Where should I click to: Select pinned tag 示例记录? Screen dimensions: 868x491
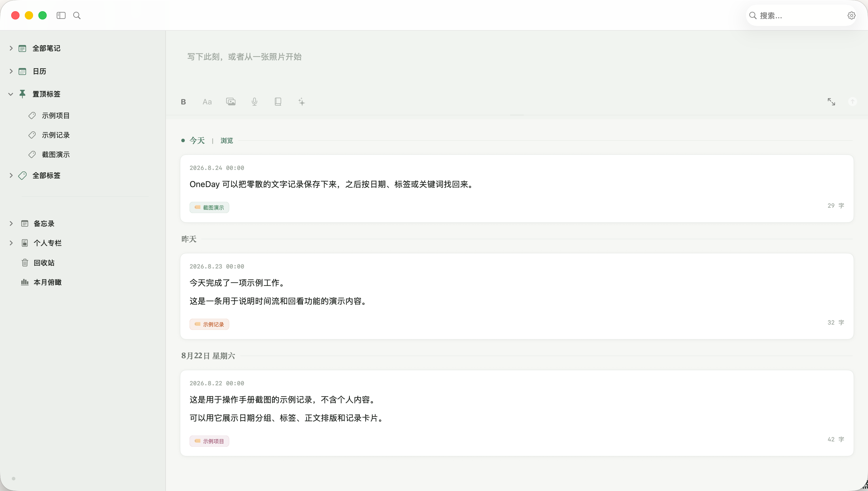click(x=56, y=135)
